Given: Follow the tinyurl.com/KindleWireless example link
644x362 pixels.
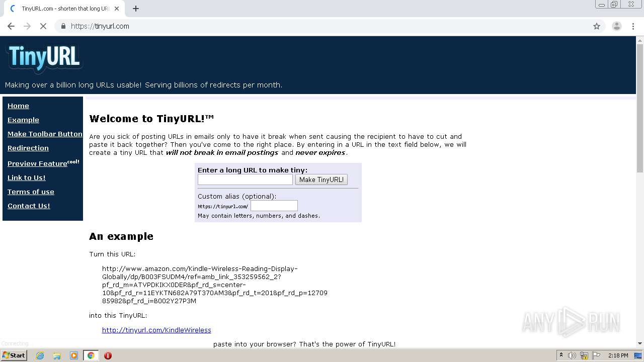Looking at the screenshot, I should [156, 330].
